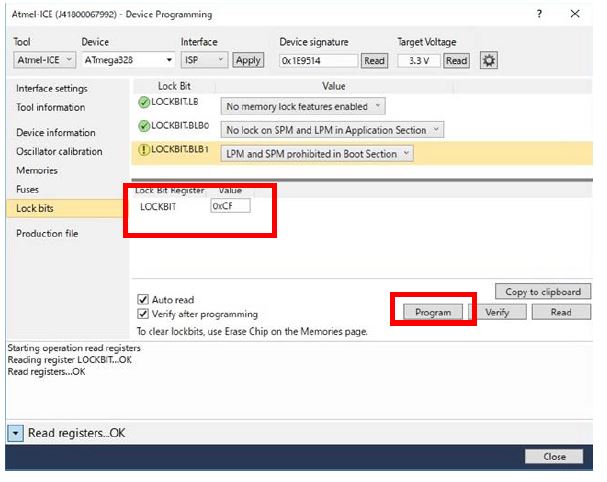The image size is (607, 482).
Task: Open the Fuses page
Action: point(28,189)
